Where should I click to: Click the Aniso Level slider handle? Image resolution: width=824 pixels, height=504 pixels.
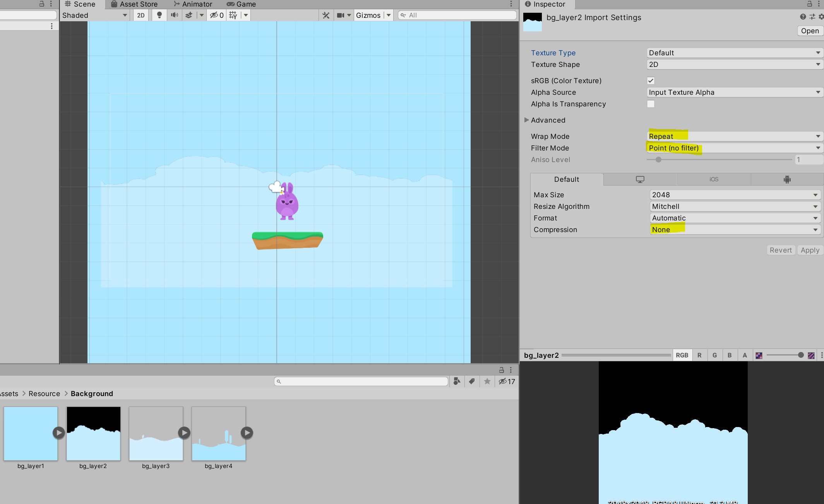click(658, 160)
